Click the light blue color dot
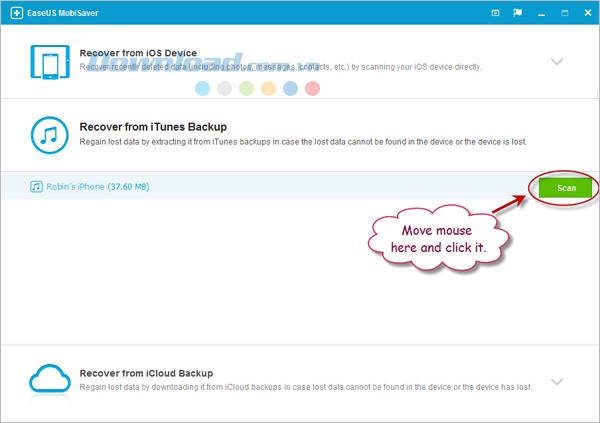Screen dimensions: 600x423 pyautogui.click(x=203, y=89)
